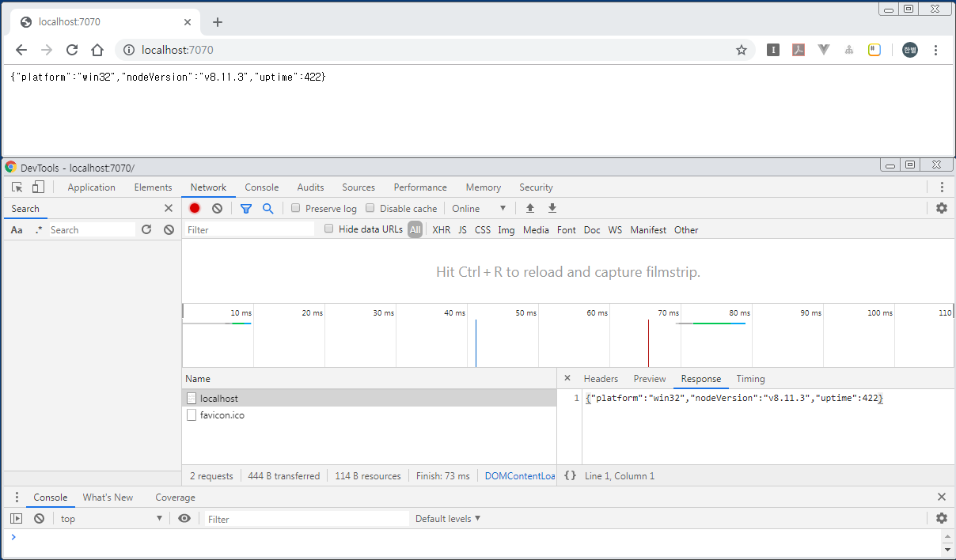
Task: Open the Performance tab
Action: 420,187
